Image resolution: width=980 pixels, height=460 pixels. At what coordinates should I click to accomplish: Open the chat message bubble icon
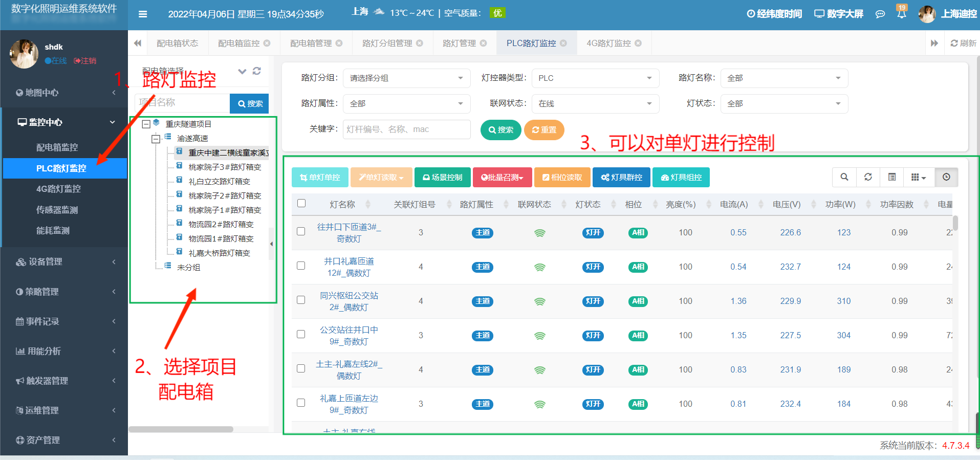coord(880,14)
